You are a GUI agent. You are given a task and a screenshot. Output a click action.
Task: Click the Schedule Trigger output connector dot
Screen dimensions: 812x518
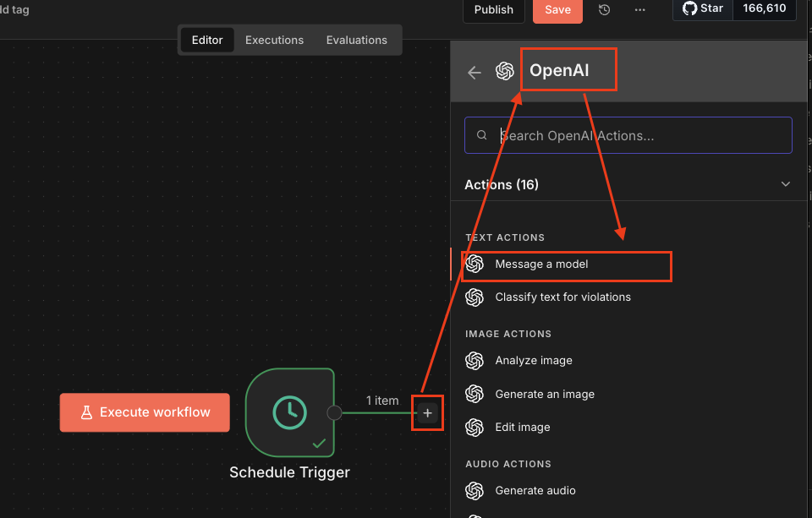tap(335, 412)
